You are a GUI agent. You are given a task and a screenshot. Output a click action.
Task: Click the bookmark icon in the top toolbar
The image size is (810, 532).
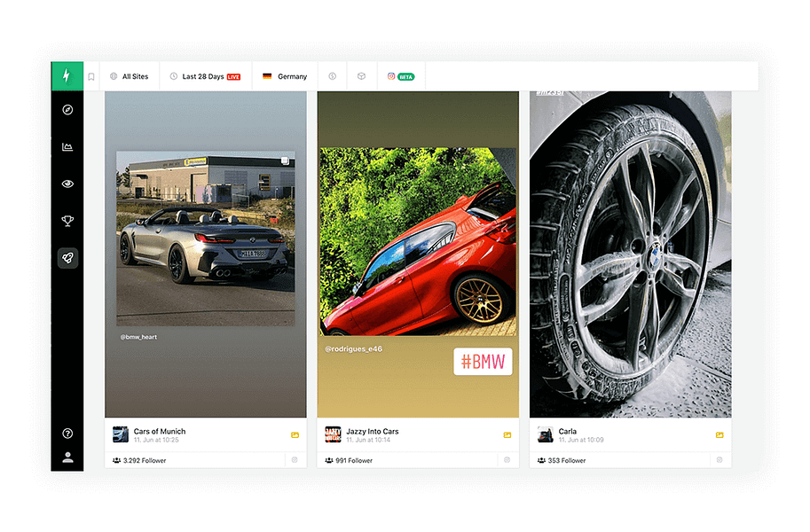[x=91, y=76]
